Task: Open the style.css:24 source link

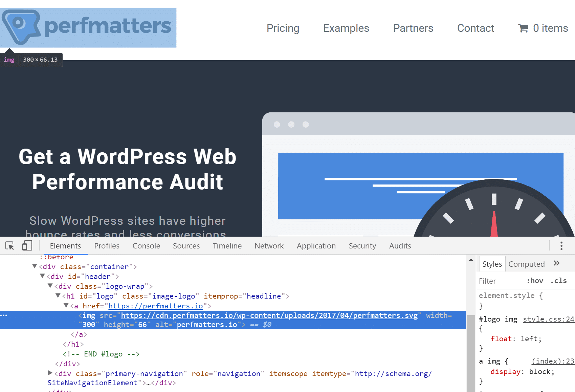Action: [x=548, y=319]
